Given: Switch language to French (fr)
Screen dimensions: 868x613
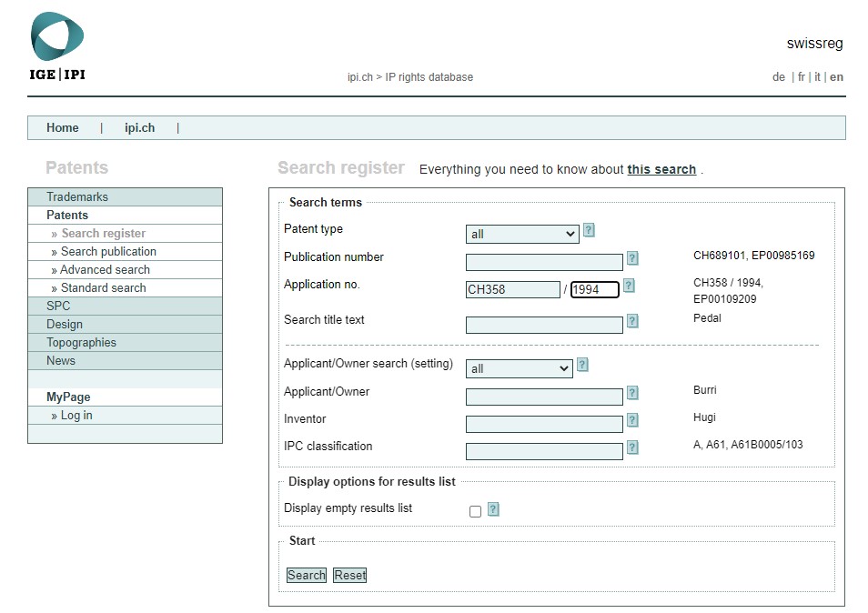Looking at the screenshot, I should 801,77.
